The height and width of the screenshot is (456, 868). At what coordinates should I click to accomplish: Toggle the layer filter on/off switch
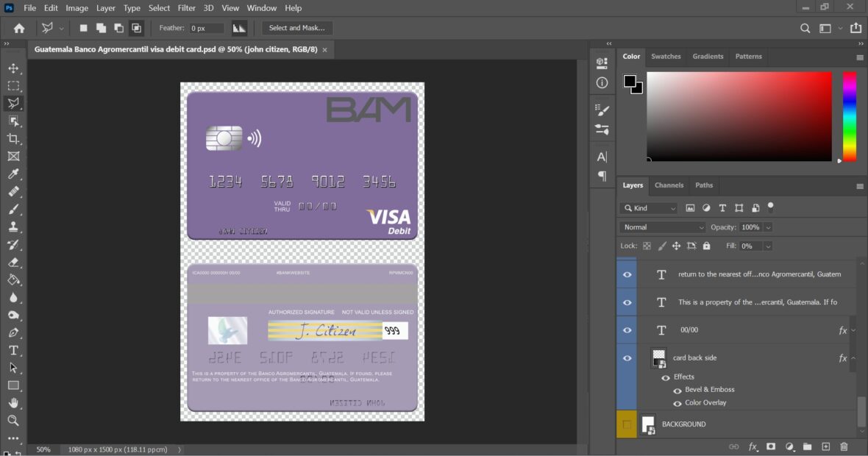(x=771, y=207)
